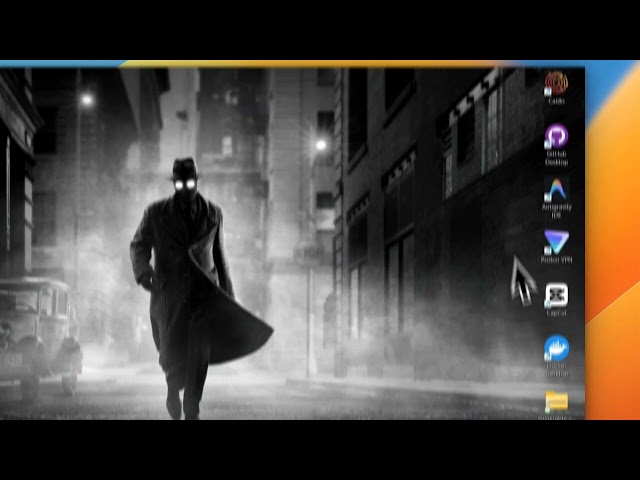Open the GitHub Desktop shortcut
Viewport: 640px width, 480px height.
coord(556,137)
